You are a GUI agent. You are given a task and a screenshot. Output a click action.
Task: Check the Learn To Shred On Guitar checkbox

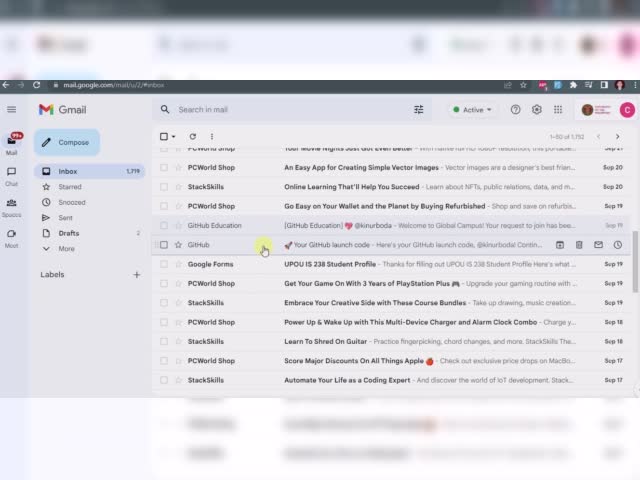[164, 341]
